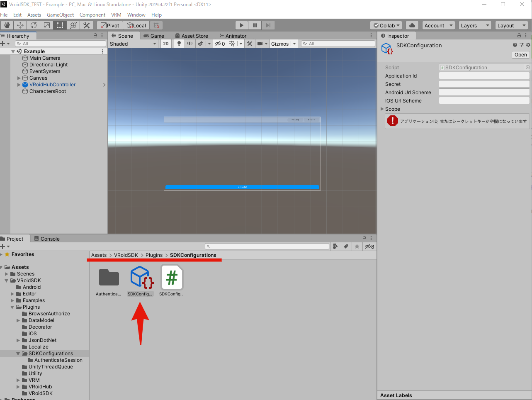Screen dimensions: 532x400
Task: Open Layers dropdown
Action: [475, 25]
